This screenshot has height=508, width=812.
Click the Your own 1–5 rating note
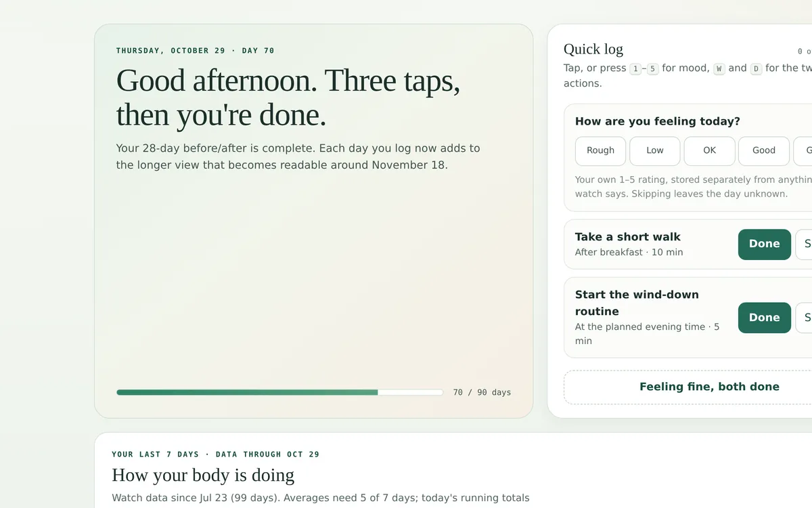694,187
